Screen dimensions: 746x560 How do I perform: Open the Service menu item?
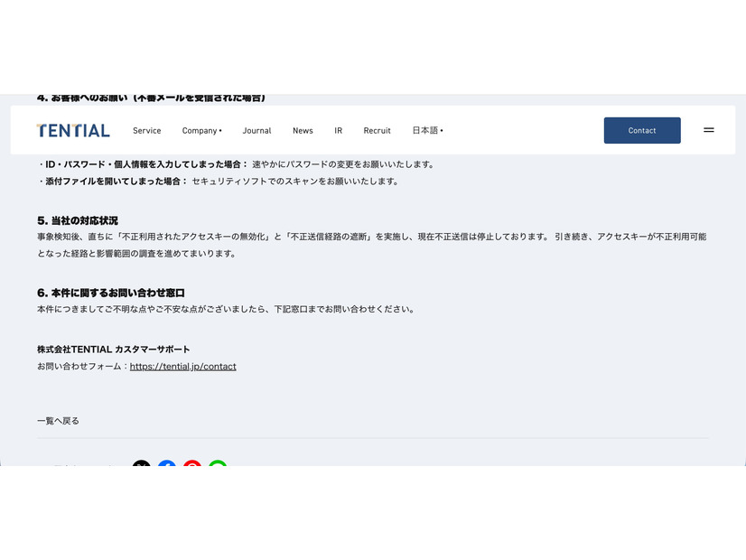pos(146,130)
